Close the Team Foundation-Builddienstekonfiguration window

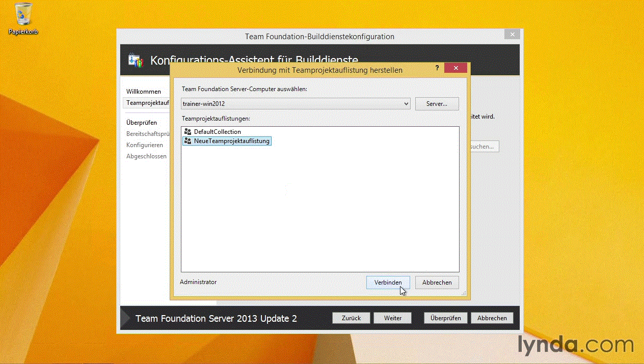(512, 34)
